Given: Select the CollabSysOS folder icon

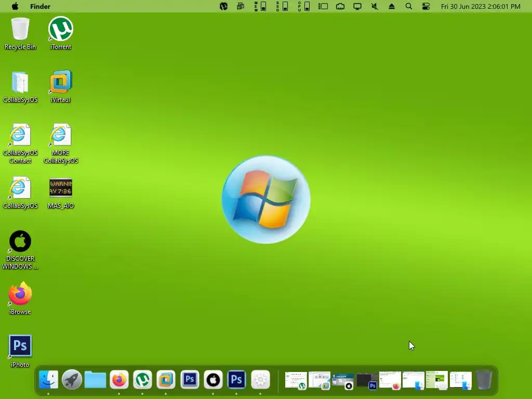Looking at the screenshot, I should (20, 87).
